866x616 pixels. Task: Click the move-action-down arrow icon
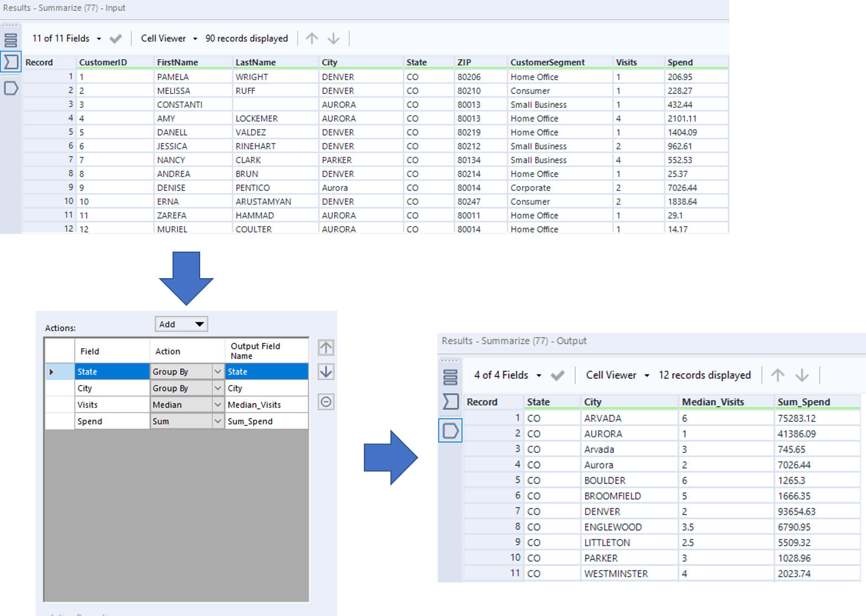(325, 372)
